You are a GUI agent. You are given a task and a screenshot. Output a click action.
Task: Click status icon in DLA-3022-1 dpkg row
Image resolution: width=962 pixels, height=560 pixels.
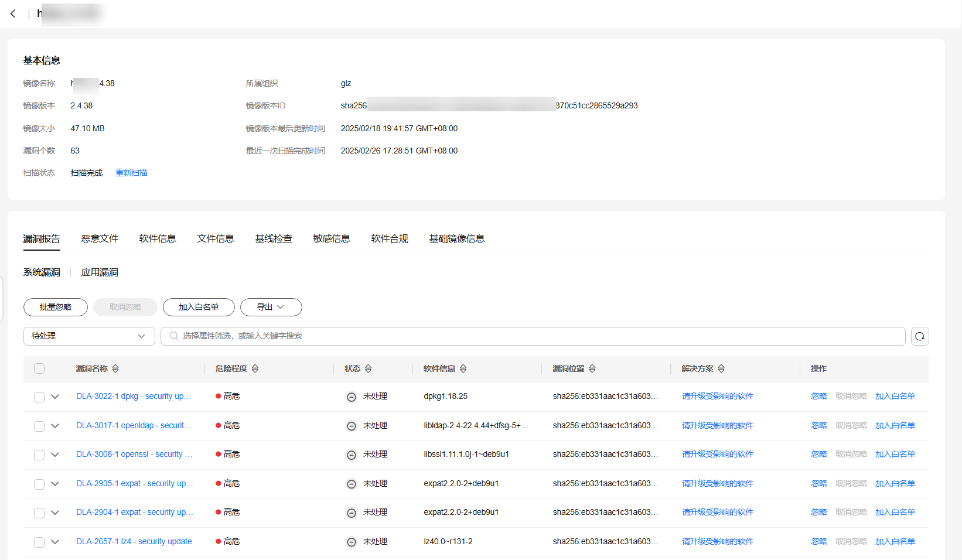(x=352, y=397)
